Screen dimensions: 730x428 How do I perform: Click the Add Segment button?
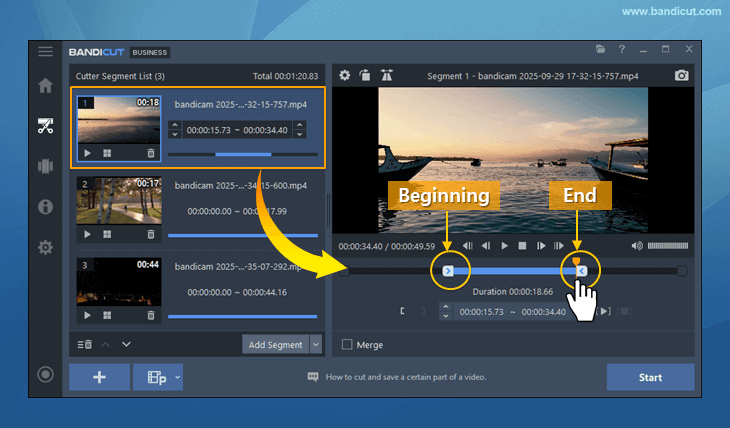tap(275, 345)
